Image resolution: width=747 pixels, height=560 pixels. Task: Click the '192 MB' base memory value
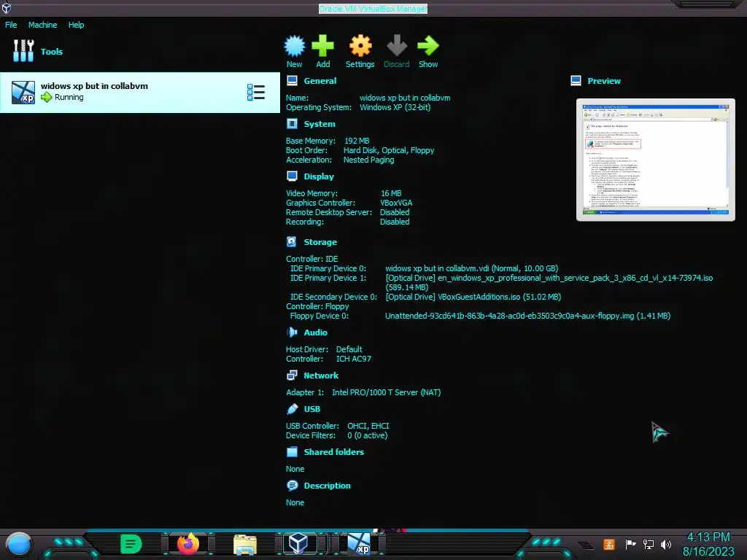357,141
